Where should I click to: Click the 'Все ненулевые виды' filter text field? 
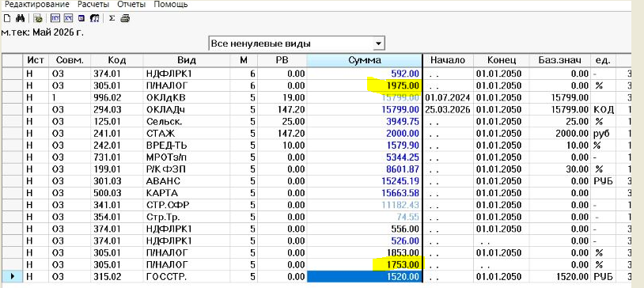click(x=291, y=44)
